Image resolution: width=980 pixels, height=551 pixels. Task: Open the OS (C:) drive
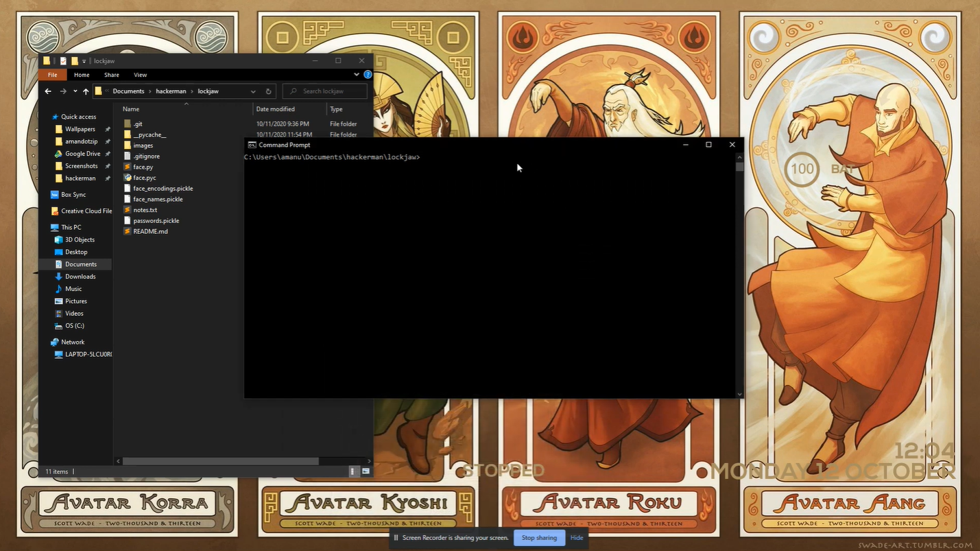[74, 326]
